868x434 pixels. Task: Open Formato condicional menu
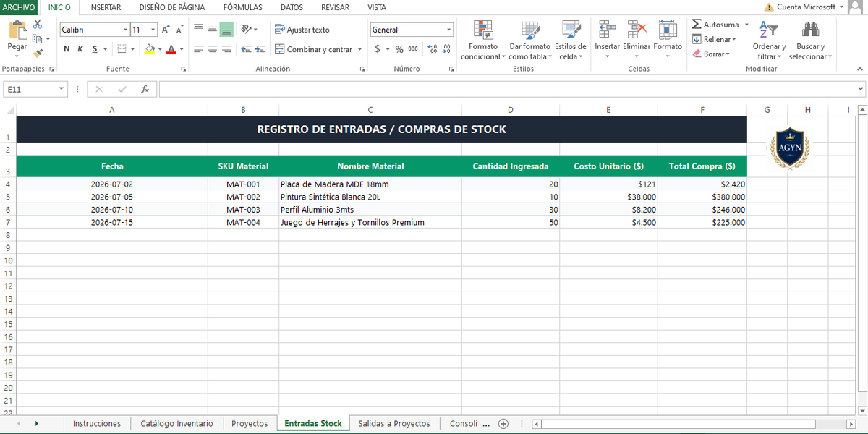click(483, 41)
